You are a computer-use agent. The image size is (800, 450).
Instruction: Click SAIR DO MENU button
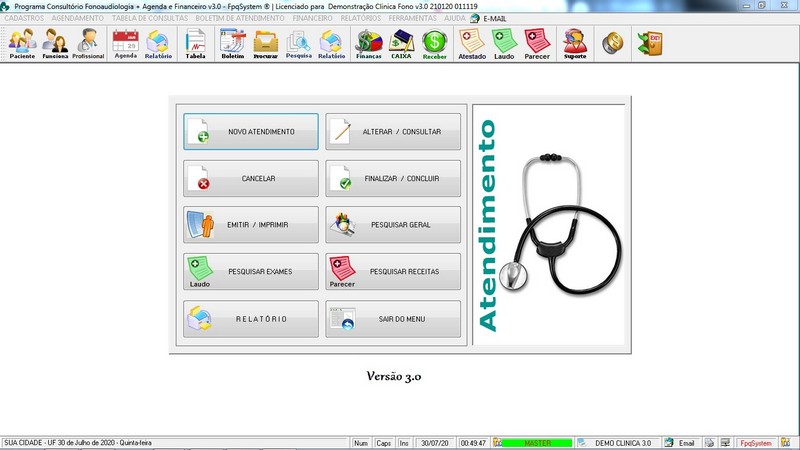(x=393, y=319)
